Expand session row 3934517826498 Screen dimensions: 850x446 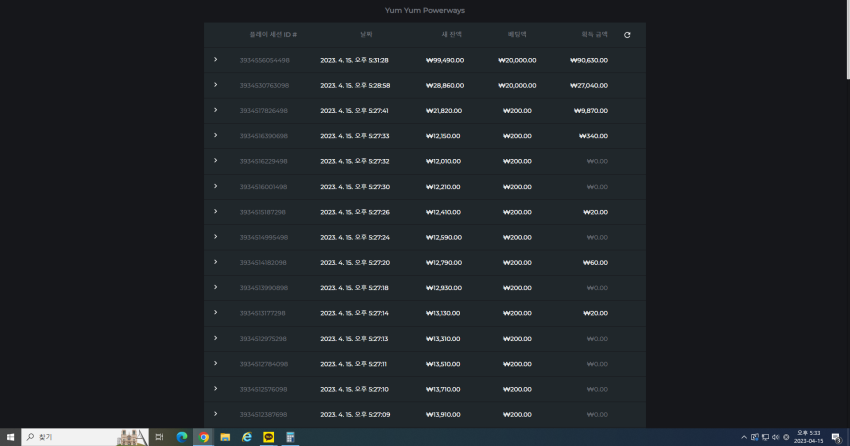click(215, 110)
